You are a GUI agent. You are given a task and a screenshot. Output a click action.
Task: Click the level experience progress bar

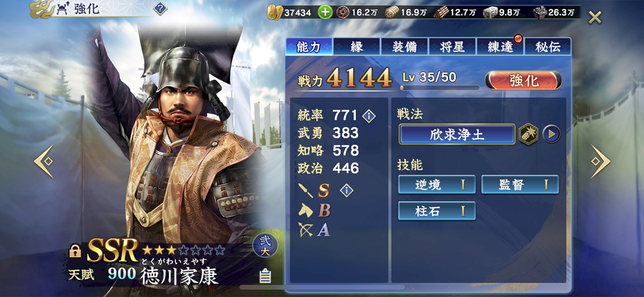click(440, 88)
